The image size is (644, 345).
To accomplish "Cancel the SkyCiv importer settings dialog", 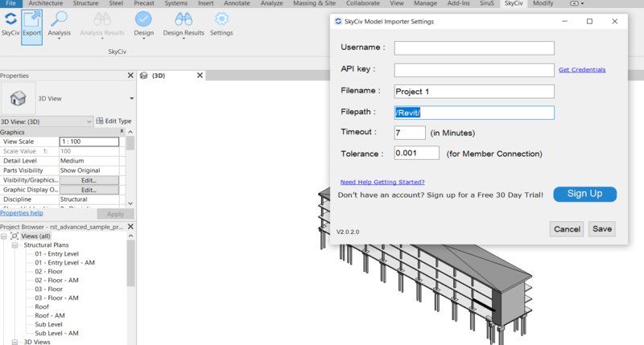I will coord(567,229).
